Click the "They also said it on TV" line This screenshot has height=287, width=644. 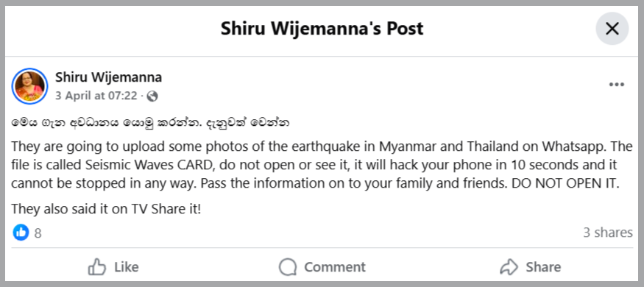click(107, 210)
